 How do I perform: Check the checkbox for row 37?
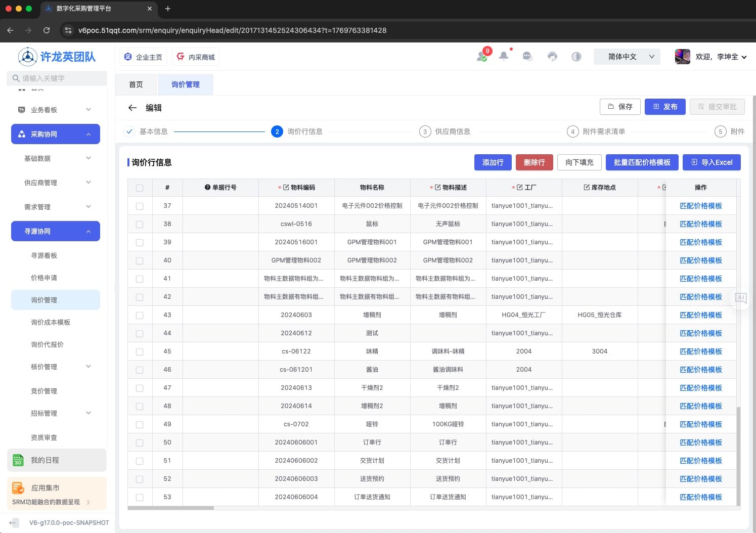coord(140,206)
